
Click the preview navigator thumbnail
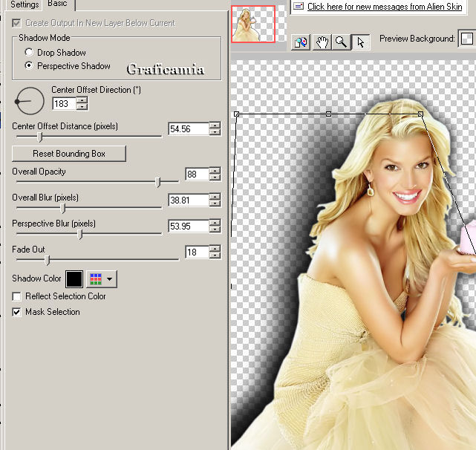[253, 24]
